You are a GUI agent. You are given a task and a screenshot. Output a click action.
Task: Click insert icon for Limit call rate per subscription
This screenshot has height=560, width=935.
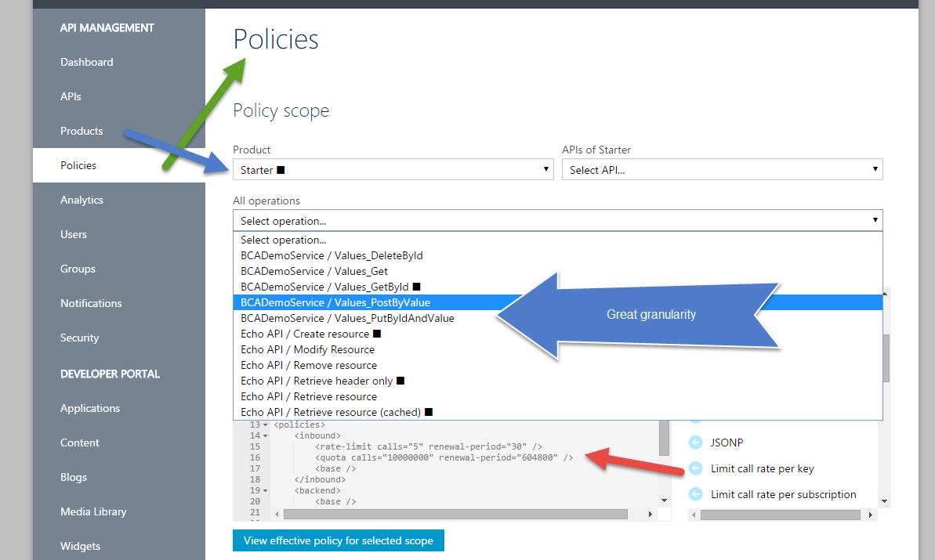coord(695,494)
